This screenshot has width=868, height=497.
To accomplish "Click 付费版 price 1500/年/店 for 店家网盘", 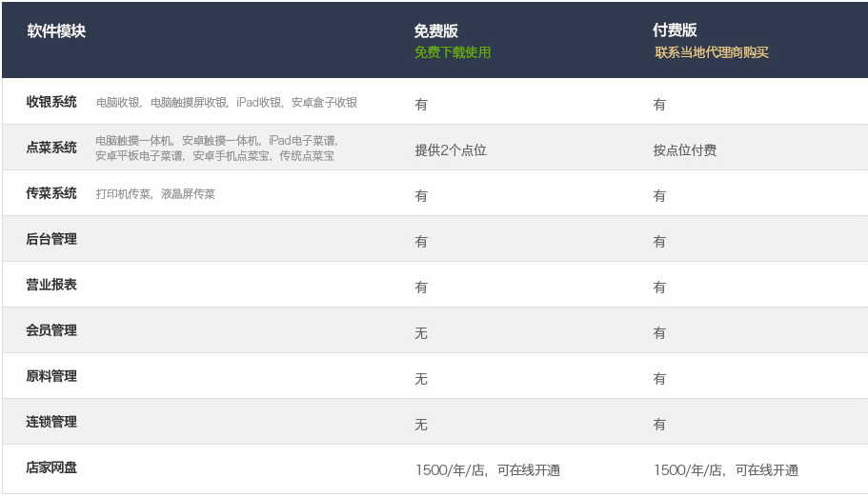I will (x=726, y=470).
